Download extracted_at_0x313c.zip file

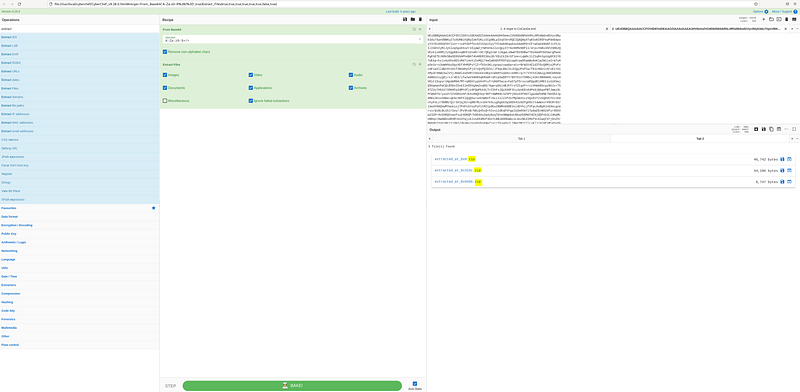(x=782, y=170)
